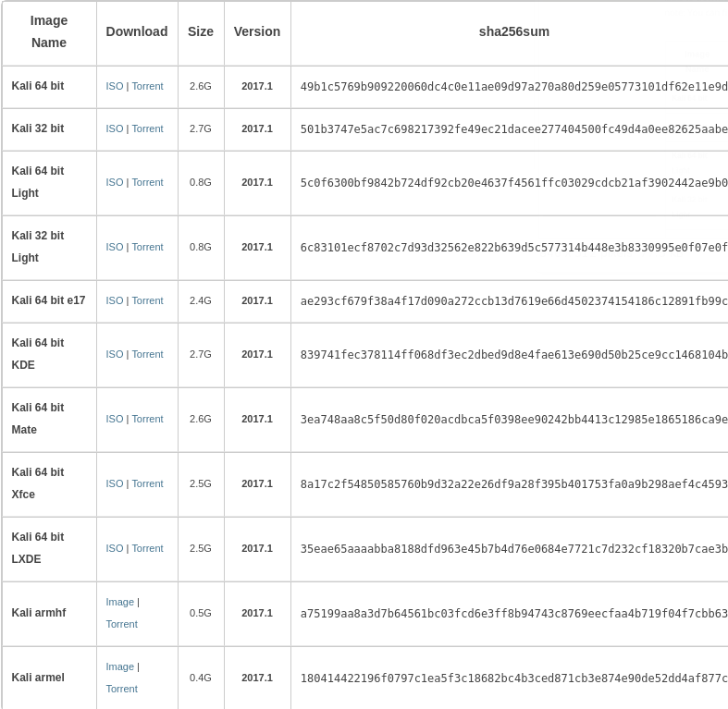This screenshot has width=728, height=709.
Task: Click the 2017.1 version for Kali 64 bit Mate
Action: (257, 419)
